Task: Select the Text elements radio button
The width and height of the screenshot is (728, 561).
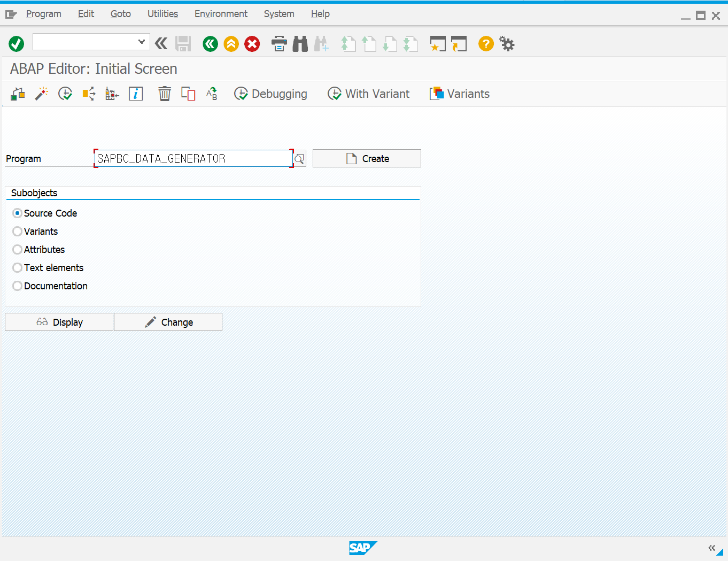Action: 18,267
